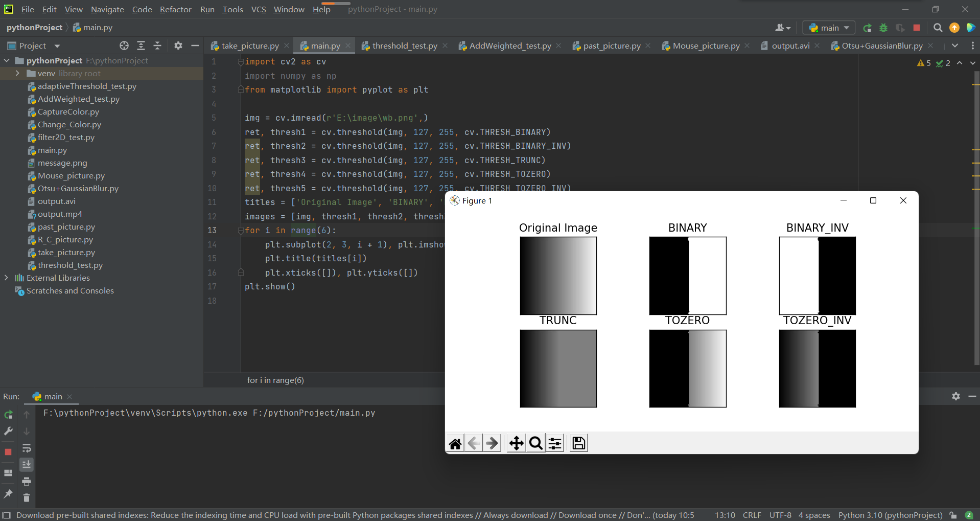Open the main run configuration dropdown
The height and width of the screenshot is (521, 980).
tap(829, 28)
